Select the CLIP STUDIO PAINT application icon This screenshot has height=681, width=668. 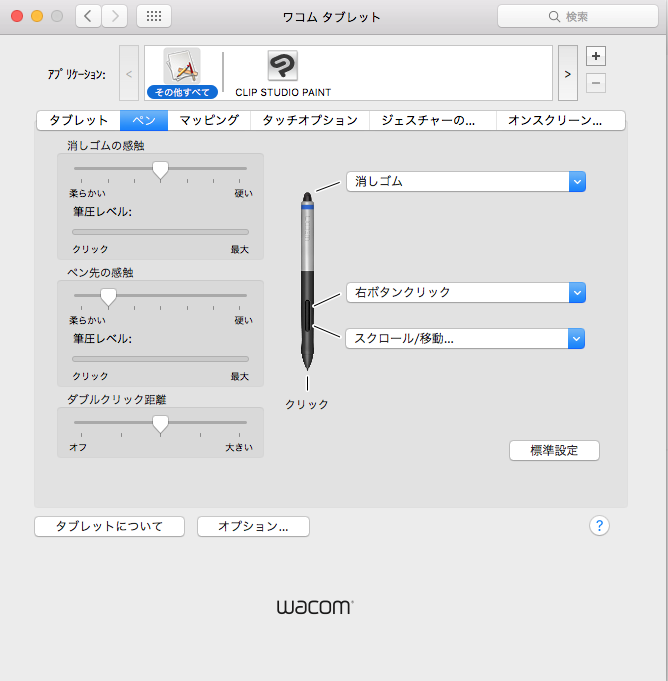pos(282,68)
